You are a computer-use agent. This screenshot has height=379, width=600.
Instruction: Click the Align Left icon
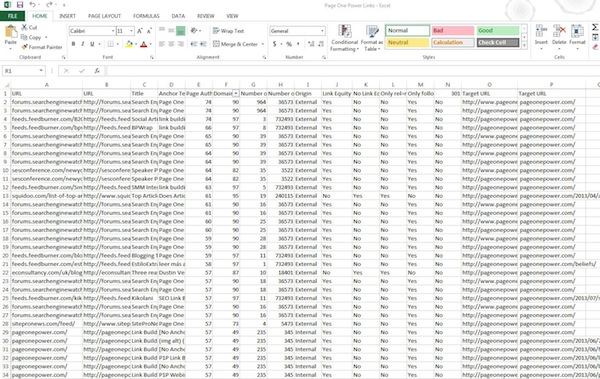162,44
